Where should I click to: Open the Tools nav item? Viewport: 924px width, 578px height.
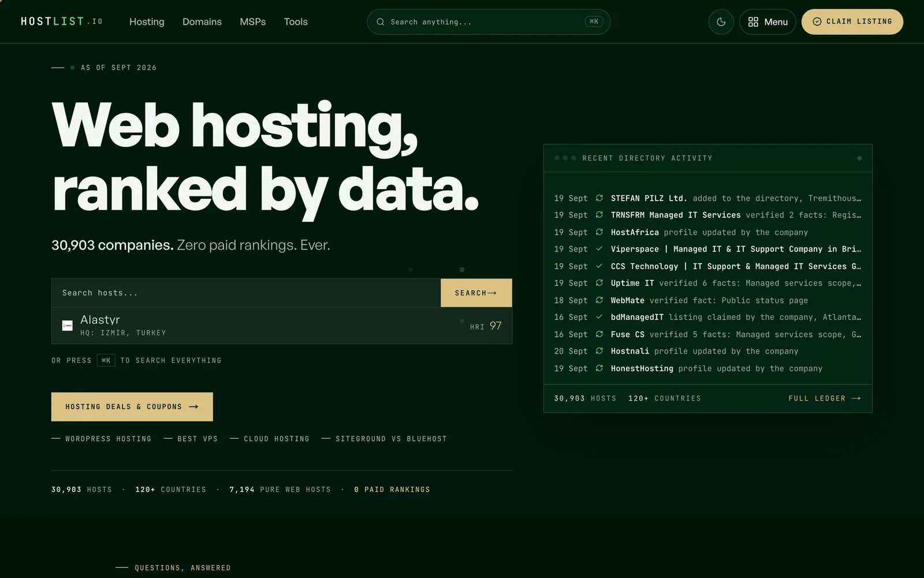coord(296,22)
